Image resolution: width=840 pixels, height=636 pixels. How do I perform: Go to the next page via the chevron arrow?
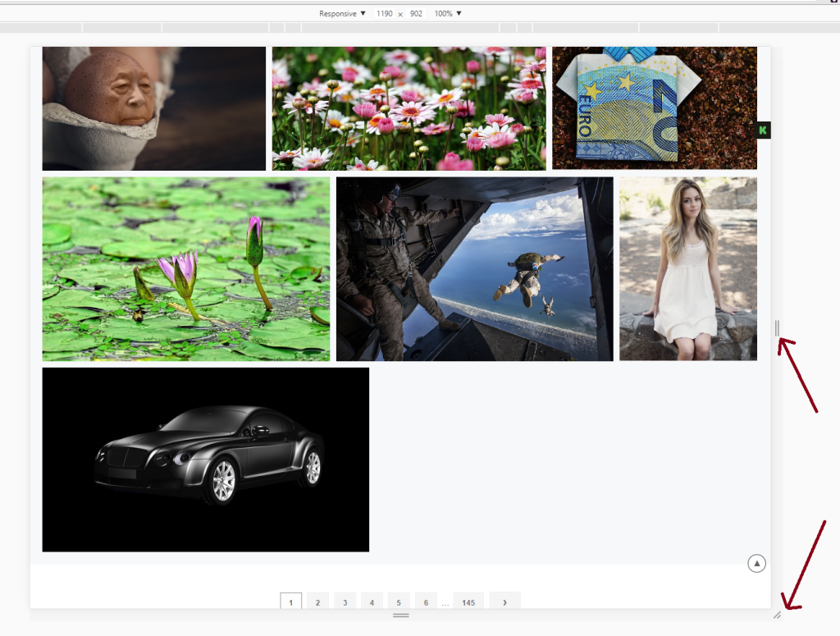(x=504, y=602)
